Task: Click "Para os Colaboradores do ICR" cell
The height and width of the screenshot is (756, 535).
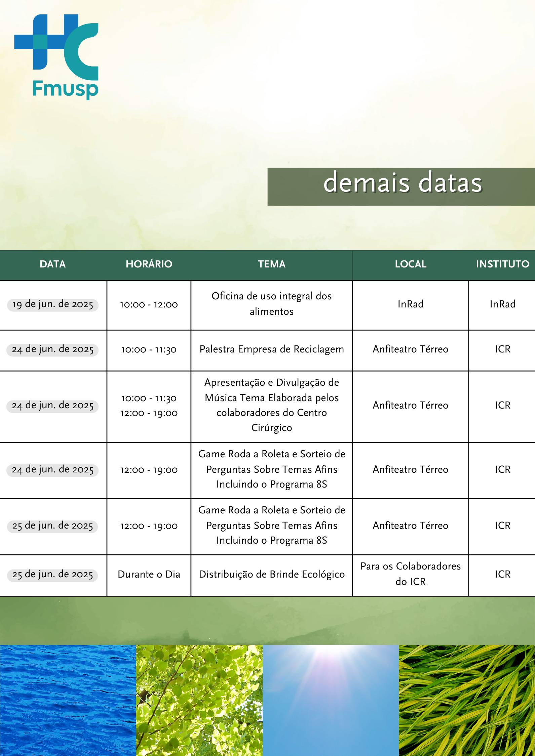Action: pos(410,574)
